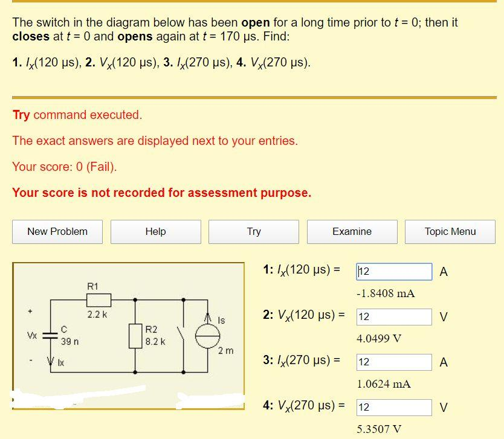Click the R2 resistor symbol in the circuit
The image size is (504, 439).
[135, 336]
